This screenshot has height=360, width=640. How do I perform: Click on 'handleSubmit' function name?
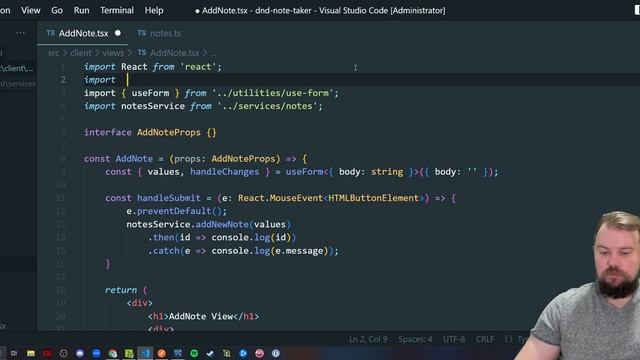(169, 198)
